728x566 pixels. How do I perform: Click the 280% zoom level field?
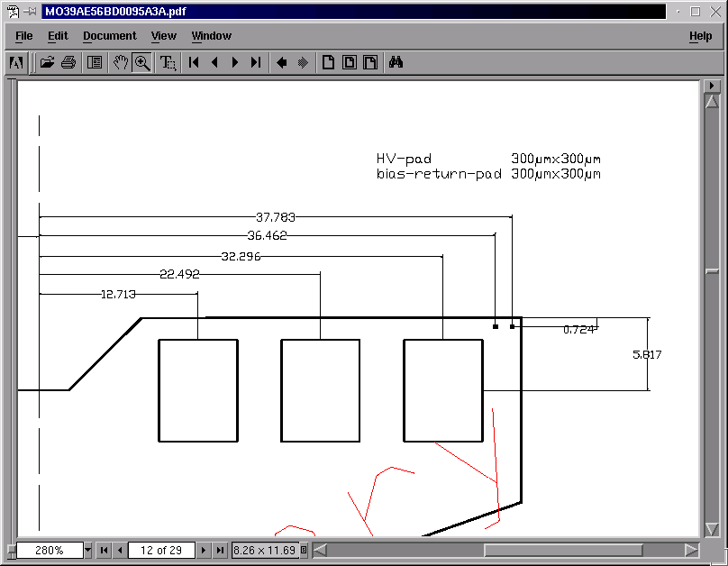[x=50, y=550]
